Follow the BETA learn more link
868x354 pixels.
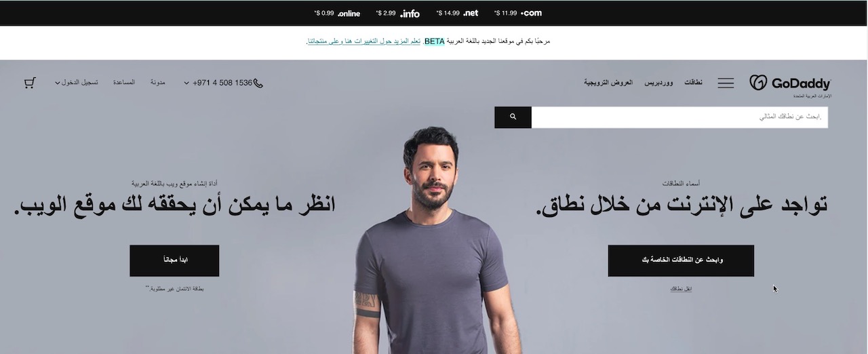coord(363,41)
